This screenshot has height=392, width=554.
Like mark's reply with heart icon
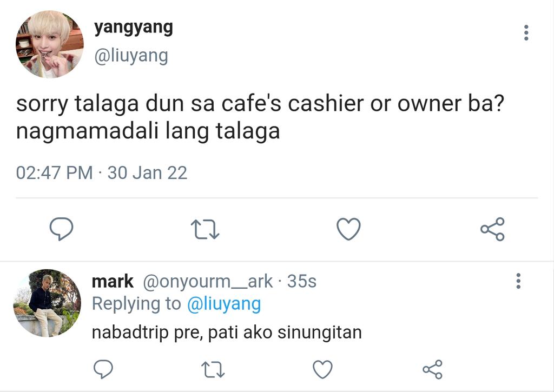click(322, 369)
